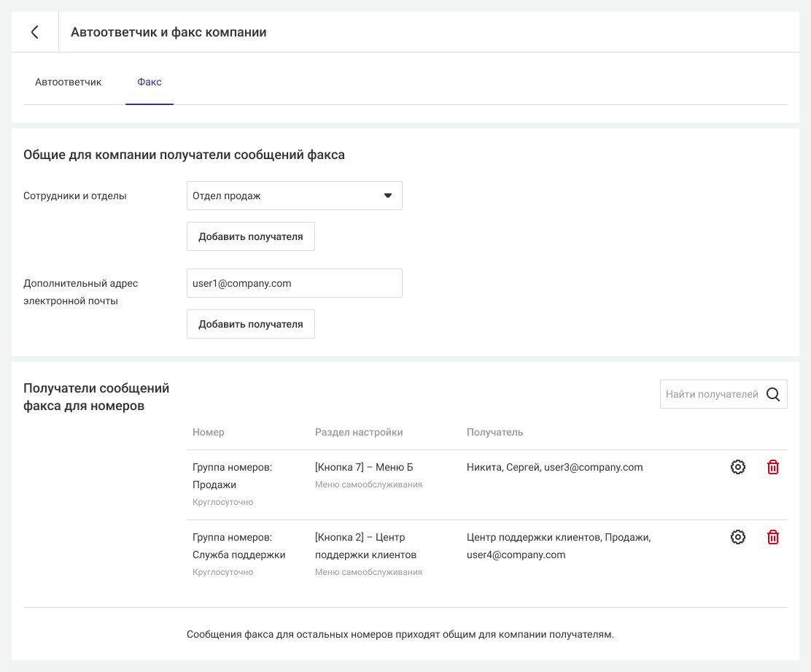The height and width of the screenshot is (672, 811).
Task: Delete the Служба поддержки number group row
Action: coord(773,537)
